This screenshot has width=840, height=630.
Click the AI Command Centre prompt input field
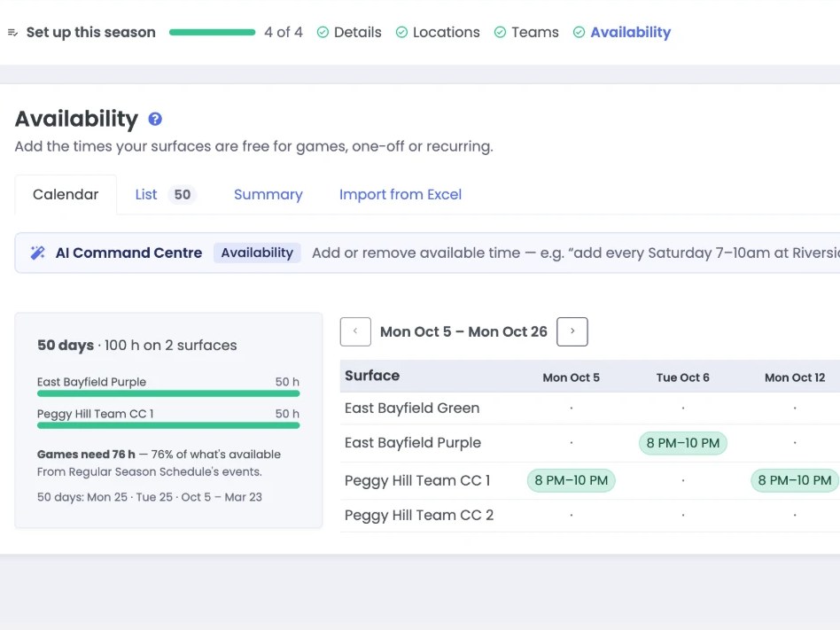click(575, 253)
